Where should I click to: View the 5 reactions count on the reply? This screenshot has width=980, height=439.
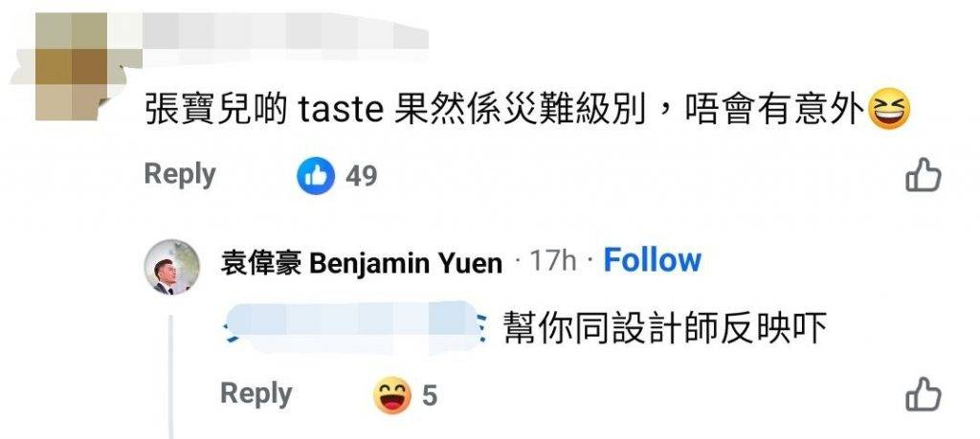point(430,396)
